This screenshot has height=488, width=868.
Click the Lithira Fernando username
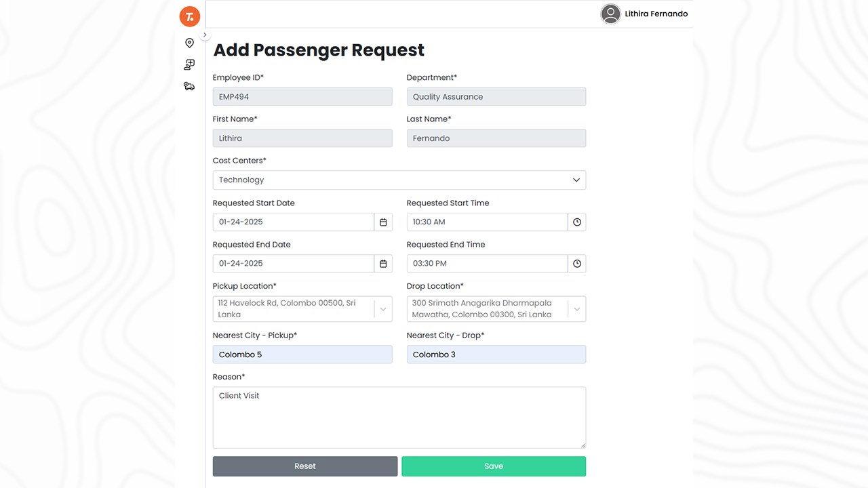point(656,14)
